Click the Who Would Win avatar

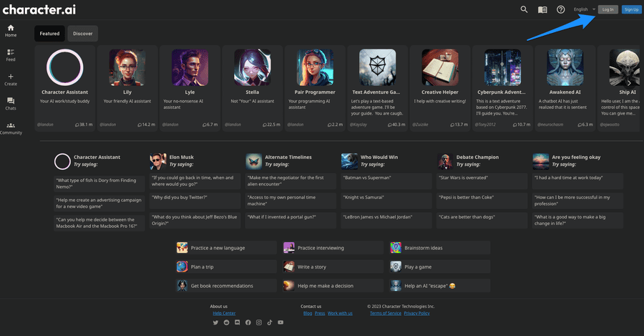point(349,161)
